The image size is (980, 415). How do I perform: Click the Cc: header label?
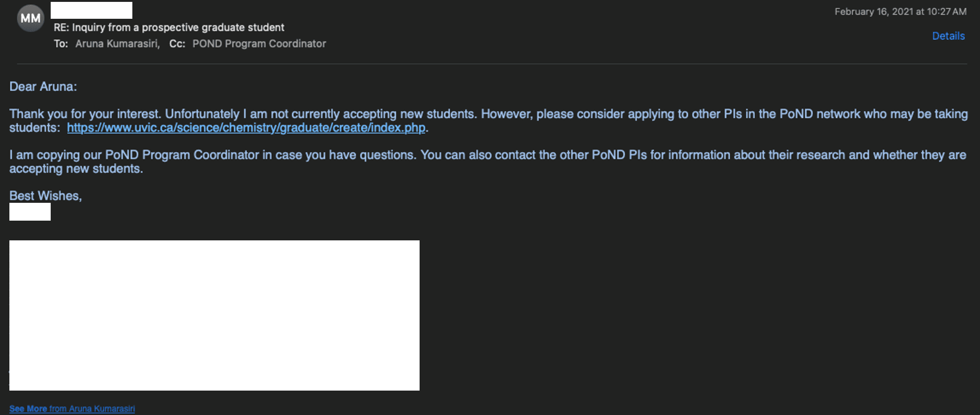pos(177,44)
